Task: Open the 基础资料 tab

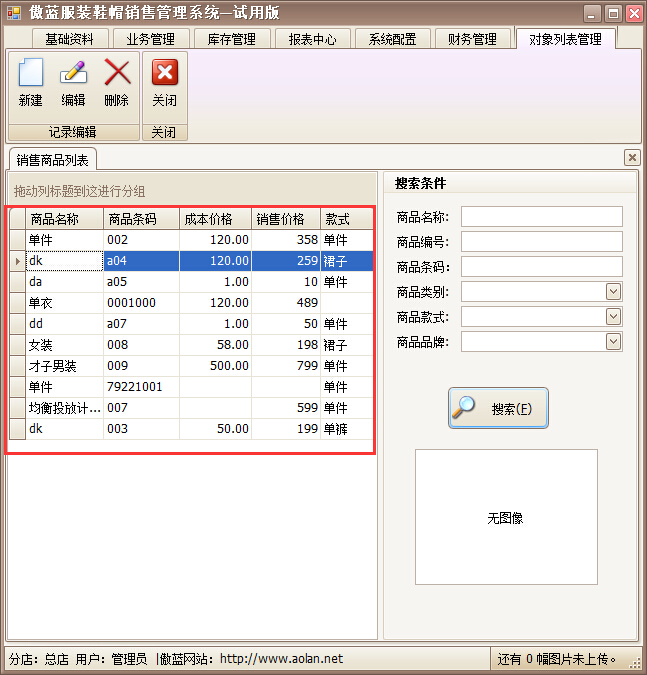Action: point(70,39)
